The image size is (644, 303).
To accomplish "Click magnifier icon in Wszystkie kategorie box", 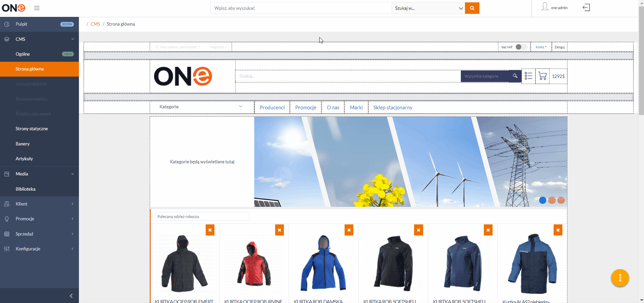I will tap(515, 76).
